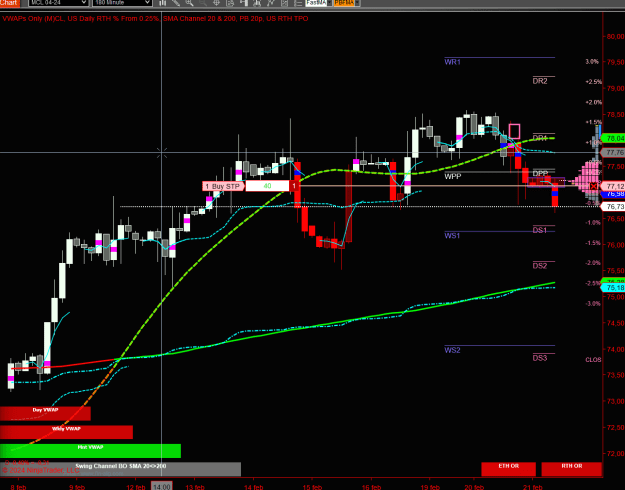Click the green 78,04 price marker
The image size is (625, 490).
pyautogui.click(x=613, y=138)
